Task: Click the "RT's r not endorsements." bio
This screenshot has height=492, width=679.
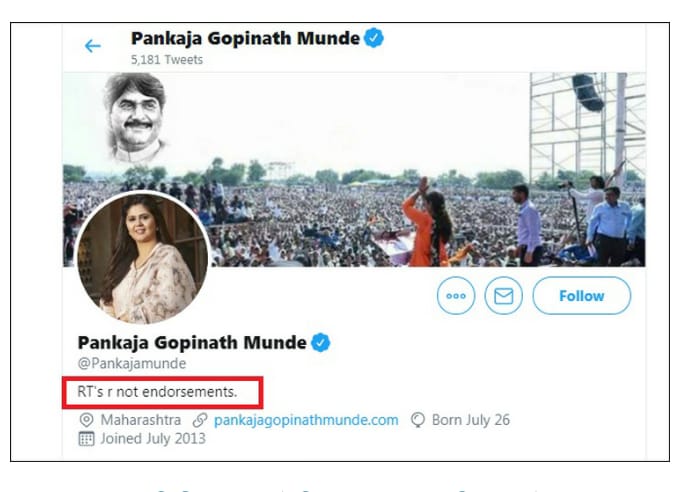Action: click(157, 392)
